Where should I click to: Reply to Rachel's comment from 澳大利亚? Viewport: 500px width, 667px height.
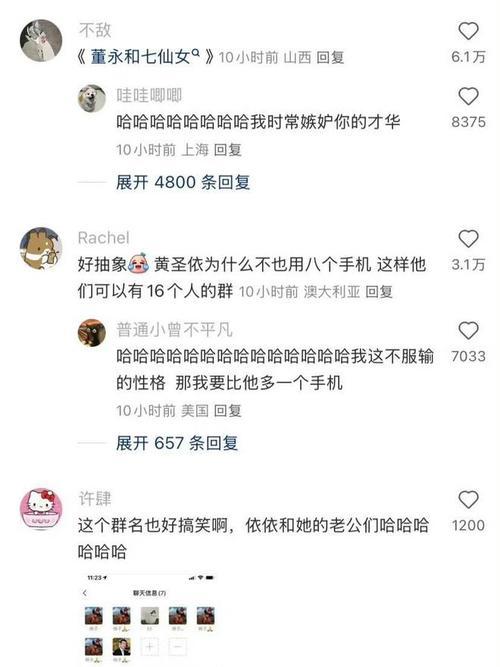[x=379, y=292]
